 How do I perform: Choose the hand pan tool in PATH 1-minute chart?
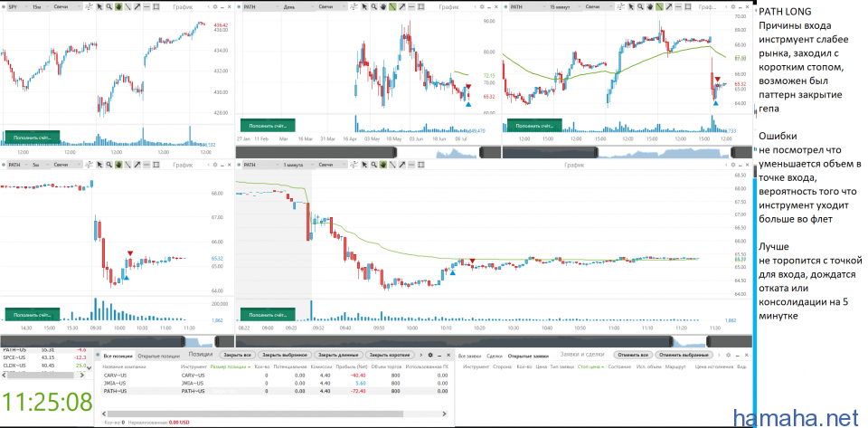383,165
